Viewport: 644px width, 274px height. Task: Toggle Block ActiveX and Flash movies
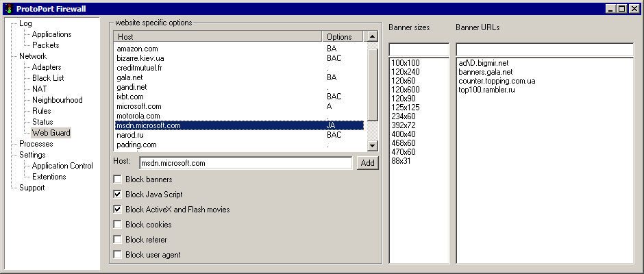118,210
